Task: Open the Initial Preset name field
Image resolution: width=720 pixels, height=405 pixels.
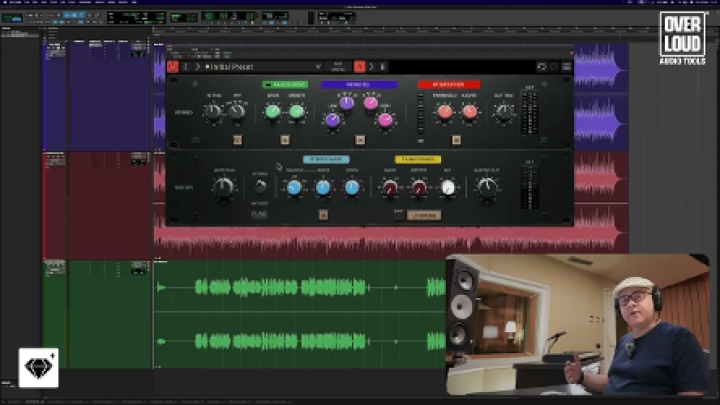Action: 259,67
